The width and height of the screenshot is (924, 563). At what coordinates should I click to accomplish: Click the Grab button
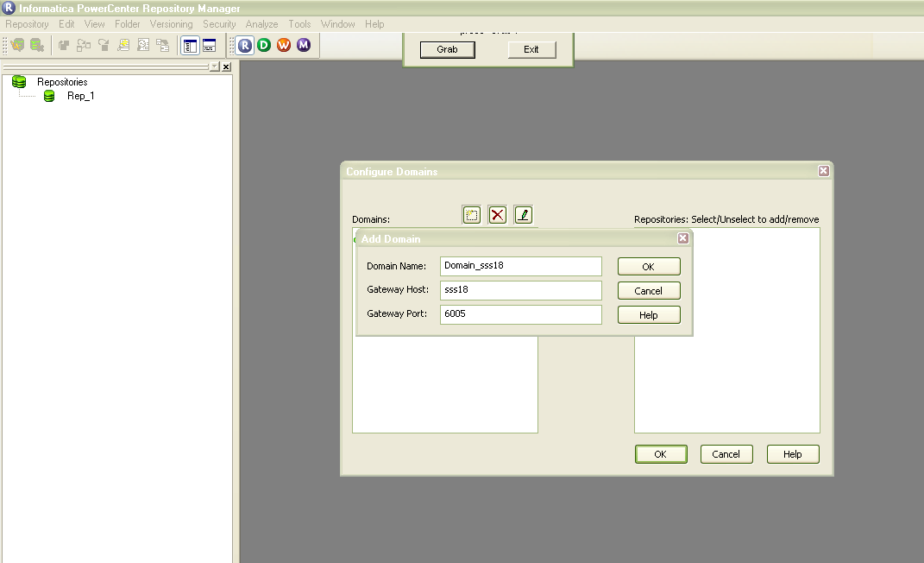click(447, 49)
